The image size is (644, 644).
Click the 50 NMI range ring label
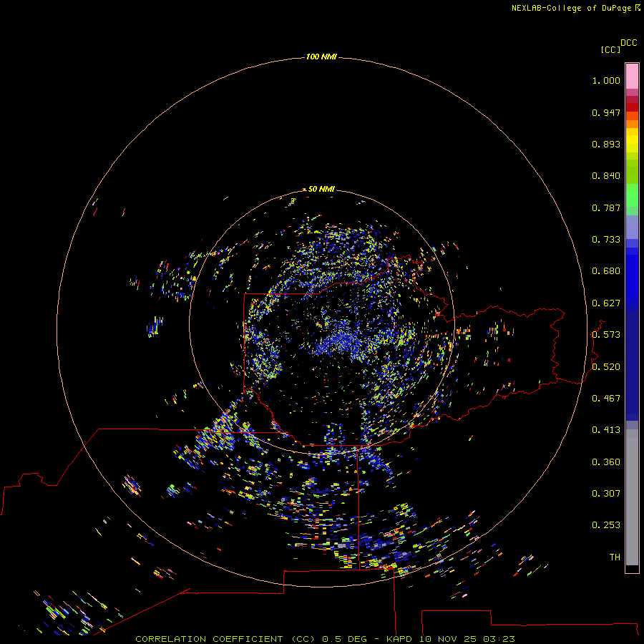(321, 189)
